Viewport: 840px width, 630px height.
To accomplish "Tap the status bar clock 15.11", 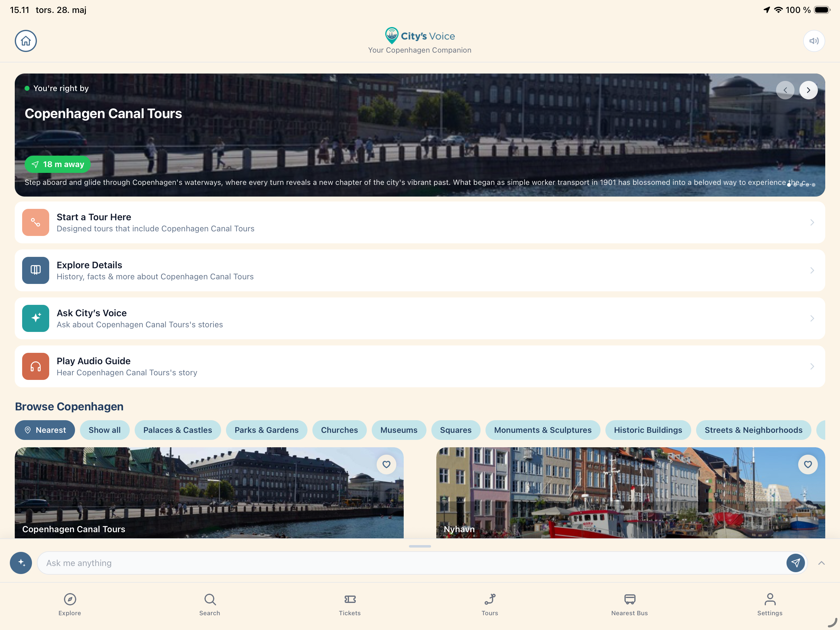I will pos(19,10).
